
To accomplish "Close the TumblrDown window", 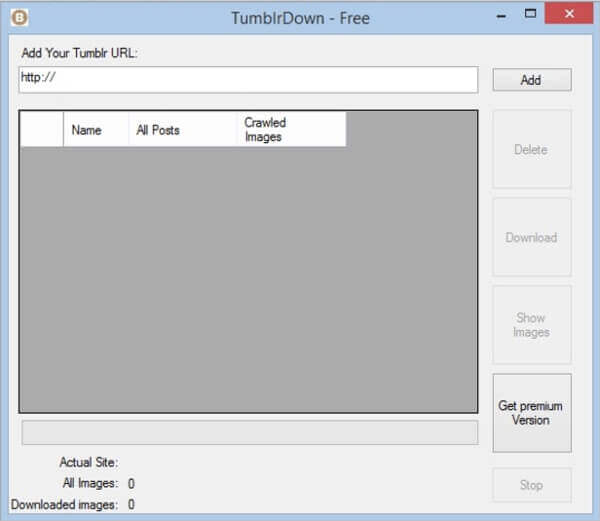I will click(x=569, y=14).
